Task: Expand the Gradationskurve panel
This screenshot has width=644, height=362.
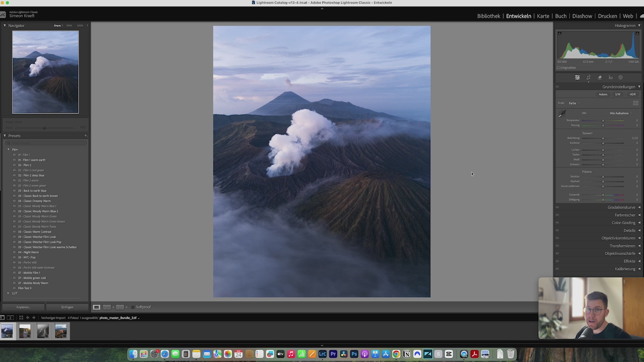Action: click(x=639, y=207)
